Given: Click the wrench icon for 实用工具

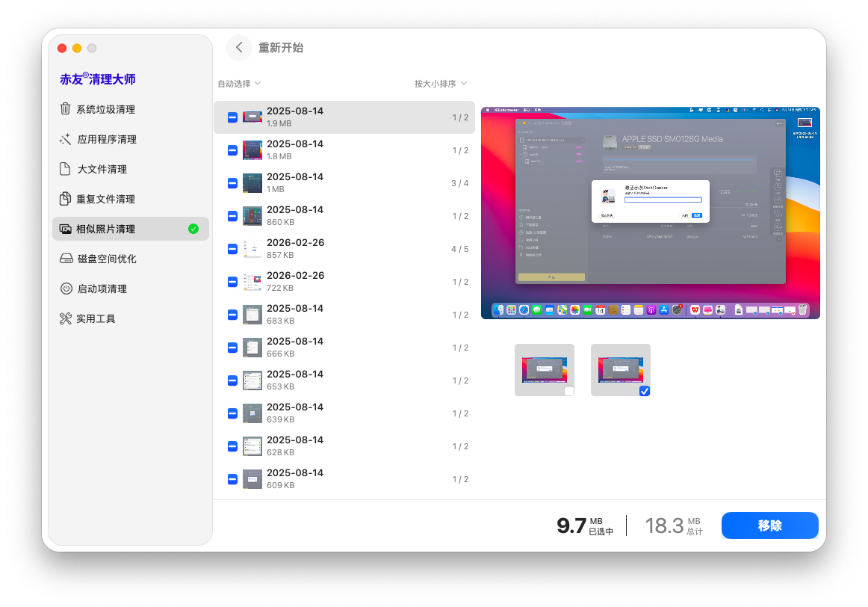Looking at the screenshot, I should [x=66, y=318].
